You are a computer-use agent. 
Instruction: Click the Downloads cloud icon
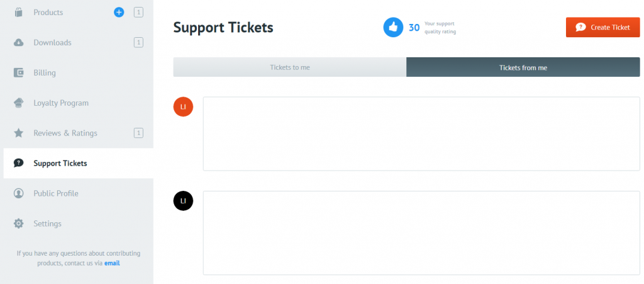point(19,42)
